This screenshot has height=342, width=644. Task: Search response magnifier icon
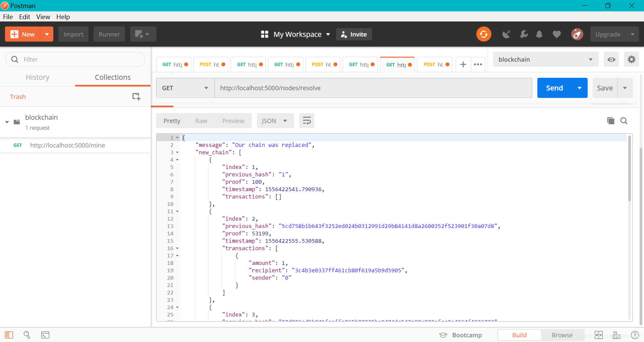pos(624,121)
